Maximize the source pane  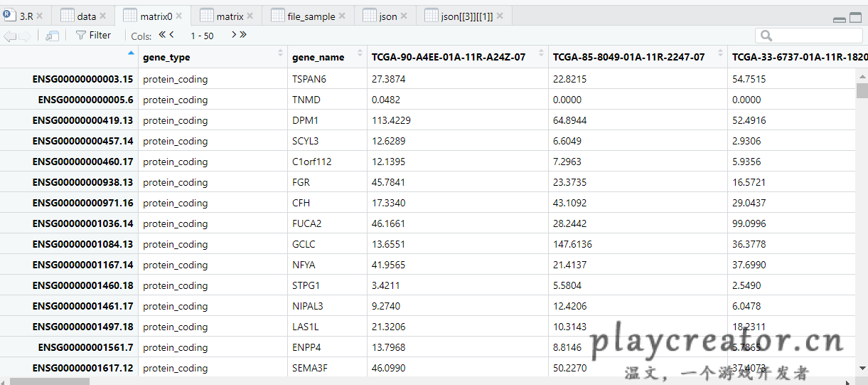click(855, 18)
